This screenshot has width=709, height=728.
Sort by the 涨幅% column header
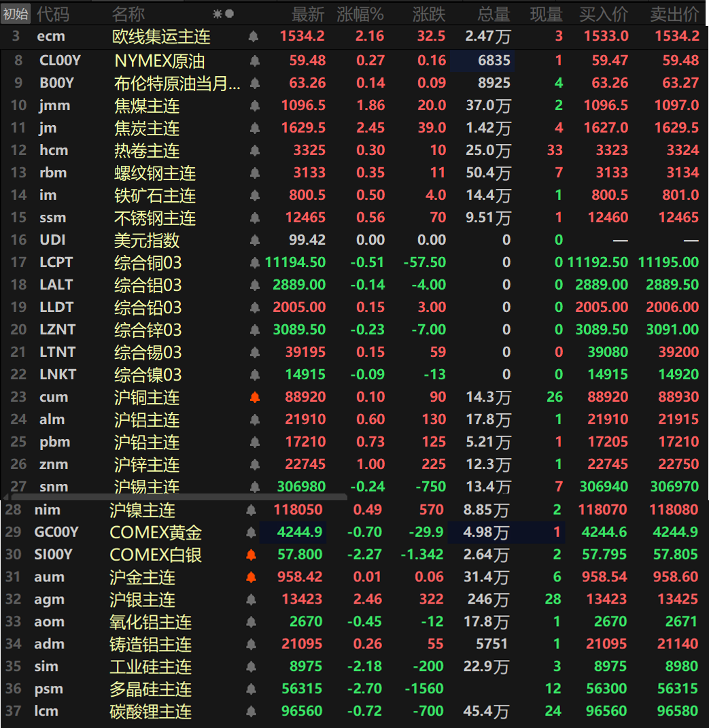(x=360, y=14)
